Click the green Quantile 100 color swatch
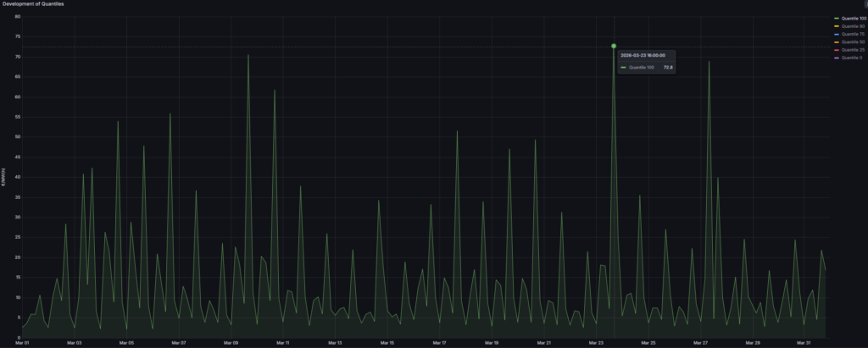The image size is (868, 348). (836, 18)
